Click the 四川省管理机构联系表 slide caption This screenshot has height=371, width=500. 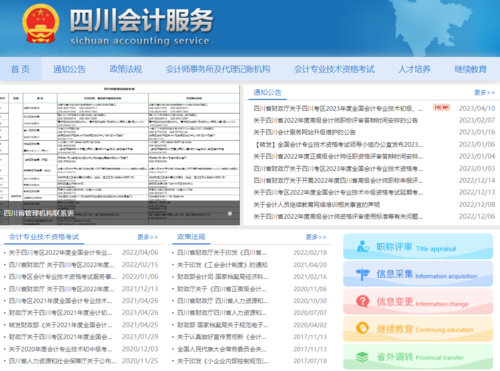pos(39,213)
